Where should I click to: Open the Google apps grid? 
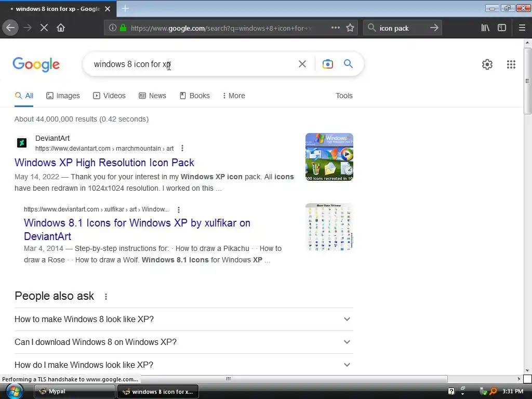coord(511,64)
